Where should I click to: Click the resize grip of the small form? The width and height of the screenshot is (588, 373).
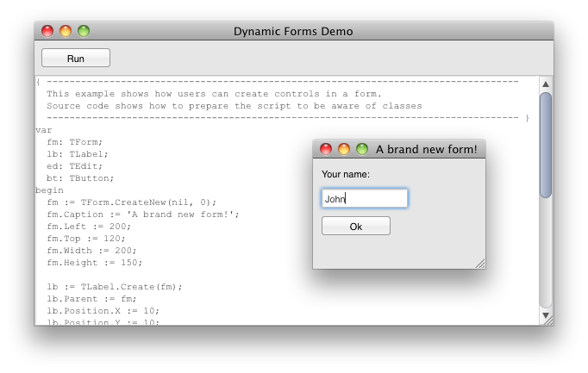[x=480, y=264]
